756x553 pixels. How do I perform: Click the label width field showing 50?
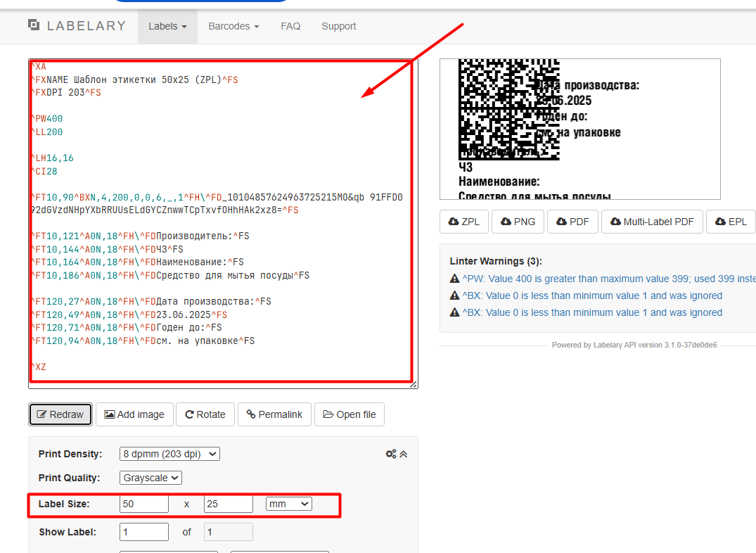coord(144,504)
